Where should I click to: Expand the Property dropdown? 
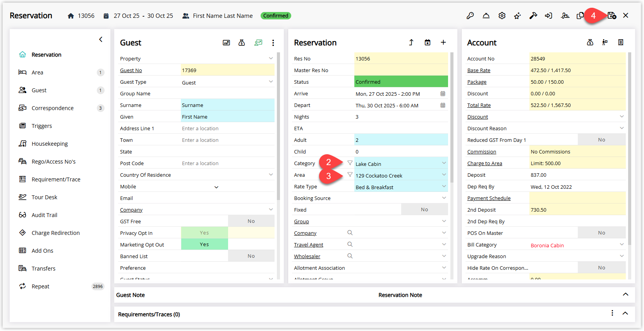coord(271,58)
